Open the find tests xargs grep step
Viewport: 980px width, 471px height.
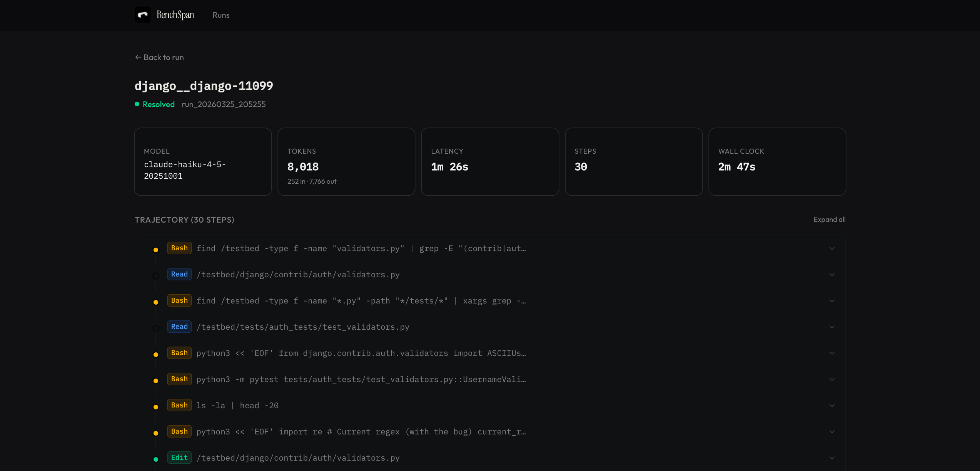point(361,301)
